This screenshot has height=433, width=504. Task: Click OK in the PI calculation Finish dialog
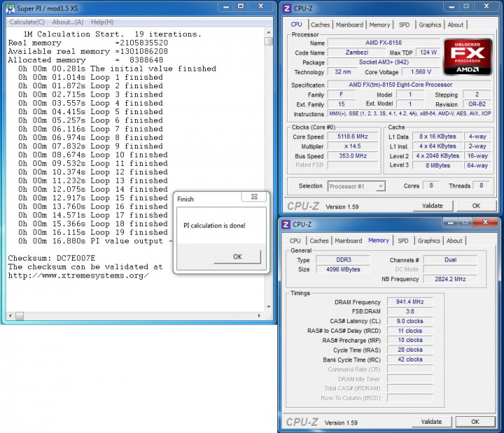click(x=237, y=256)
